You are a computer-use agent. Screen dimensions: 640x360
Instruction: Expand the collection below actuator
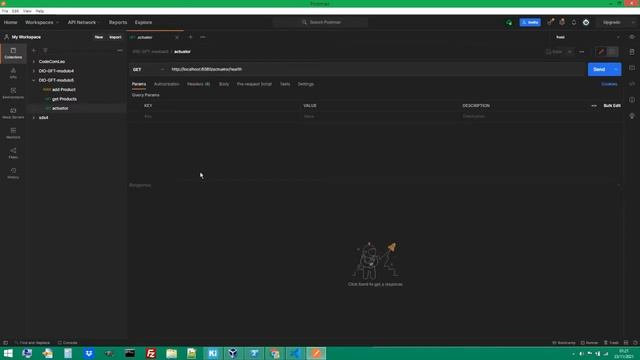tap(34, 118)
